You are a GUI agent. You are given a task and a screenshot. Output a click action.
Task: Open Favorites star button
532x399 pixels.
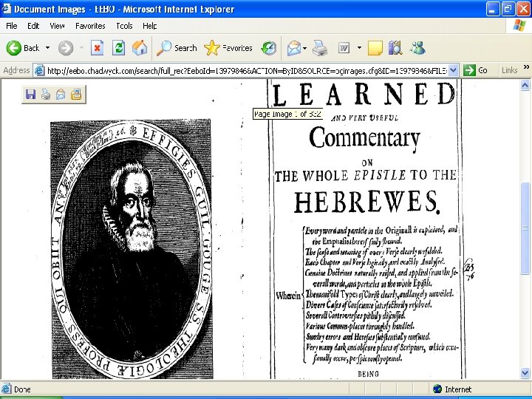click(x=228, y=48)
